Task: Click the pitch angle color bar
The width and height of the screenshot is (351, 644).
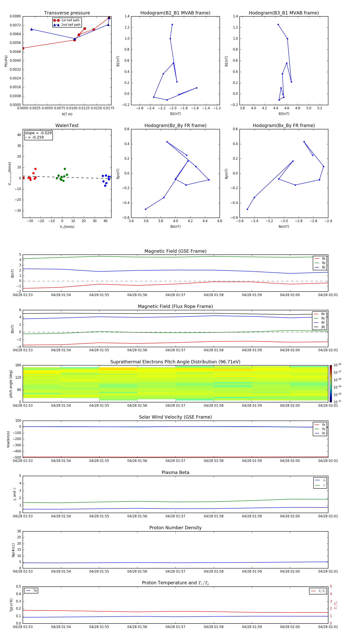Action: coord(331,384)
